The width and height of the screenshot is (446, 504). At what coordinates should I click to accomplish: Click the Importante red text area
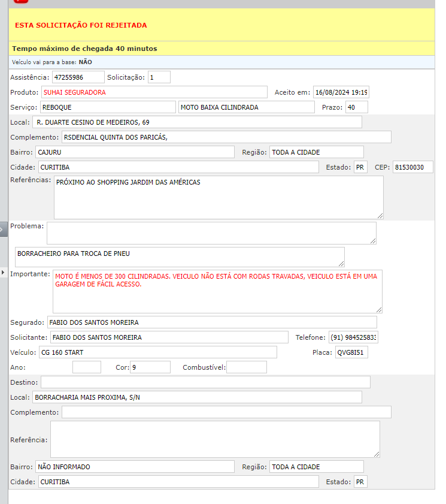click(217, 291)
